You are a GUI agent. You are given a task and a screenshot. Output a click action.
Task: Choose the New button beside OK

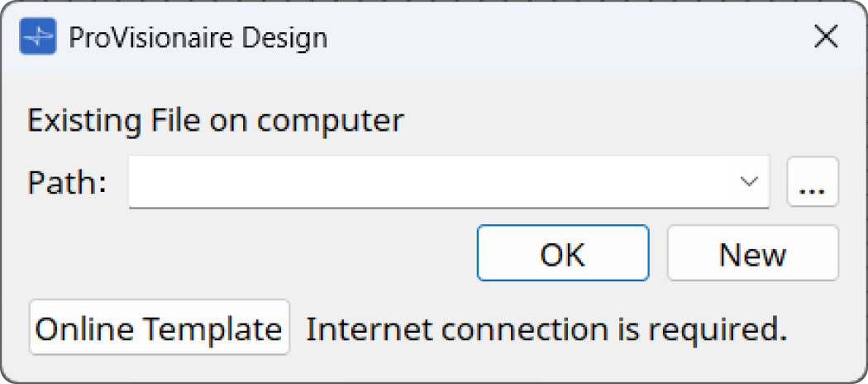[x=753, y=252]
